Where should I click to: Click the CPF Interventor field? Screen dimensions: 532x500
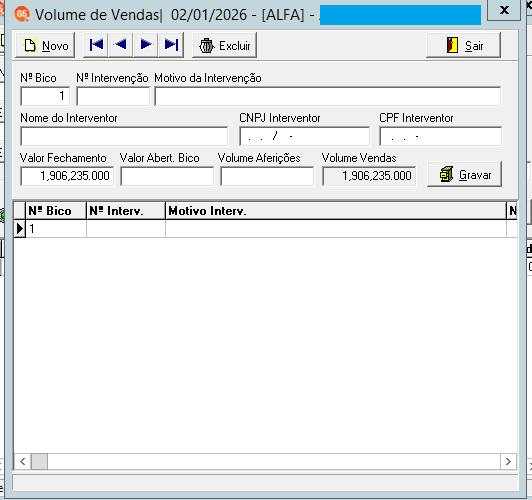440,136
